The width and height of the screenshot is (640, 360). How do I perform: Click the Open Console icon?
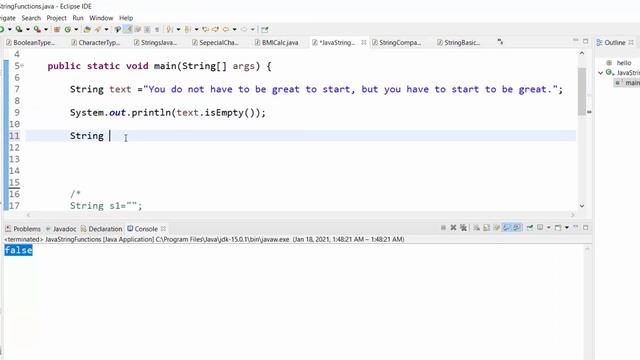558,228
